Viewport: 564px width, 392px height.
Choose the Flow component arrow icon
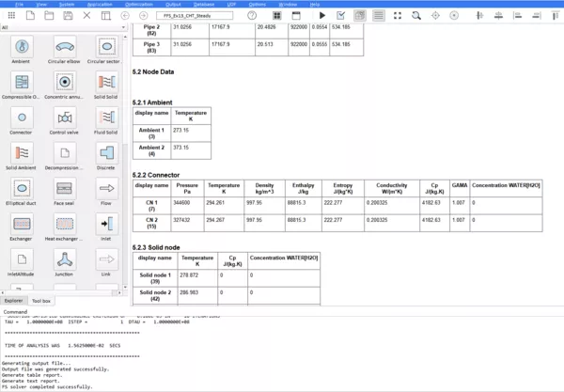107,188
